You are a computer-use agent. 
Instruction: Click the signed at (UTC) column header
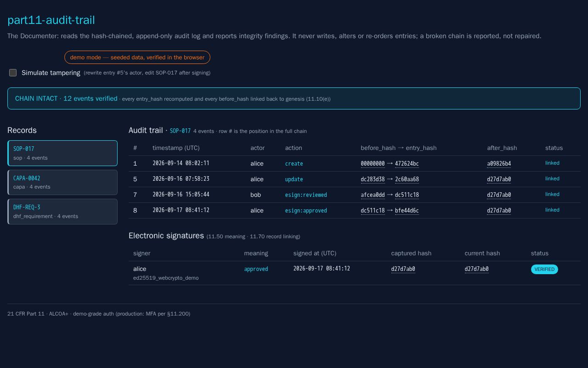click(315, 253)
